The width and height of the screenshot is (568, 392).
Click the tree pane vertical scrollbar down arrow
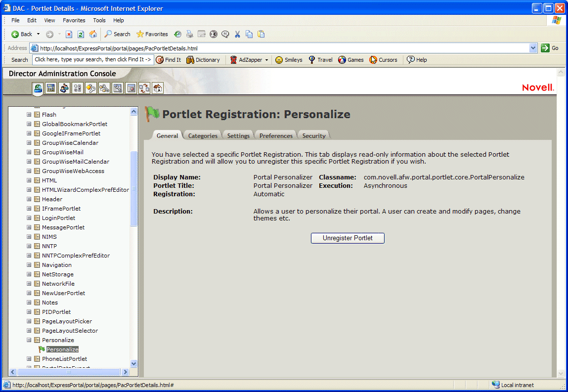point(133,363)
